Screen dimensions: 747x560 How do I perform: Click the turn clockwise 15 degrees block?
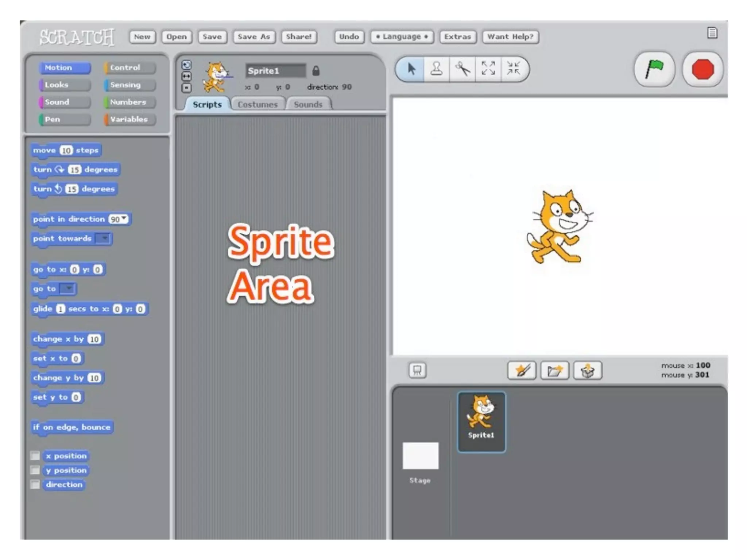click(x=76, y=170)
